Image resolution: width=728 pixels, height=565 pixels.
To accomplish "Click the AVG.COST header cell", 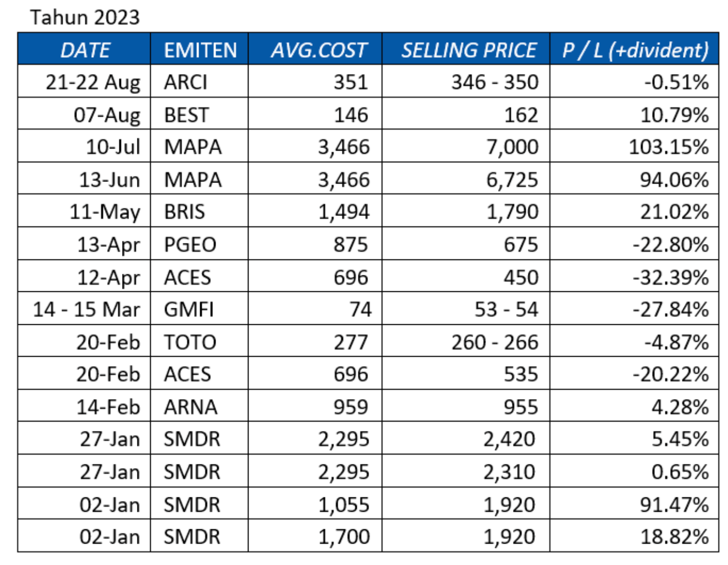I will pos(318,50).
